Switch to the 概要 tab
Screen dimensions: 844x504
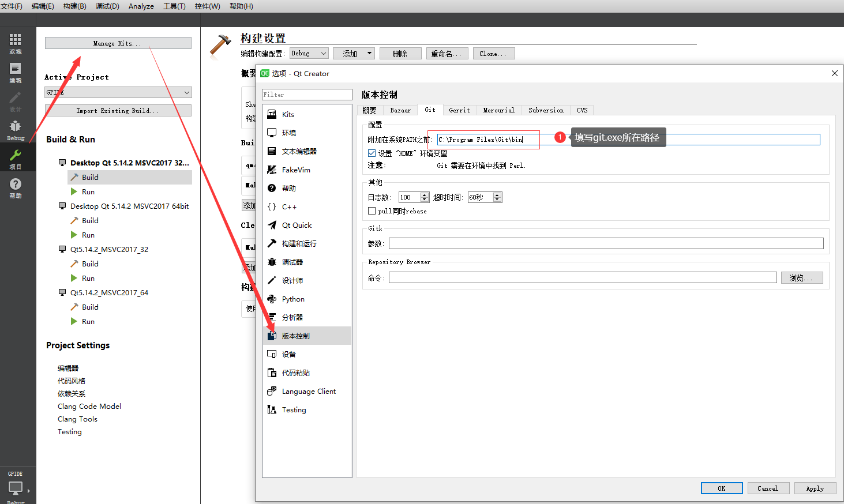pyautogui.click(x=370, y=110)
